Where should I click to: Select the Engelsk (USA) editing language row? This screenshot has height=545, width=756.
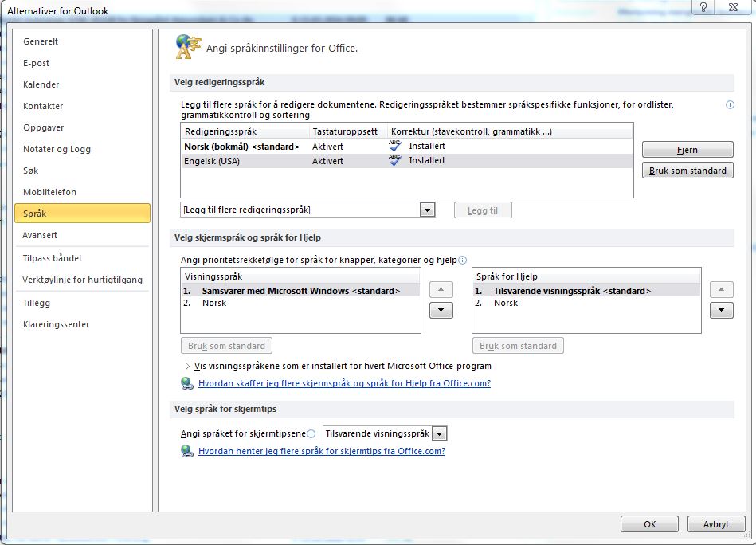[406, 161]
